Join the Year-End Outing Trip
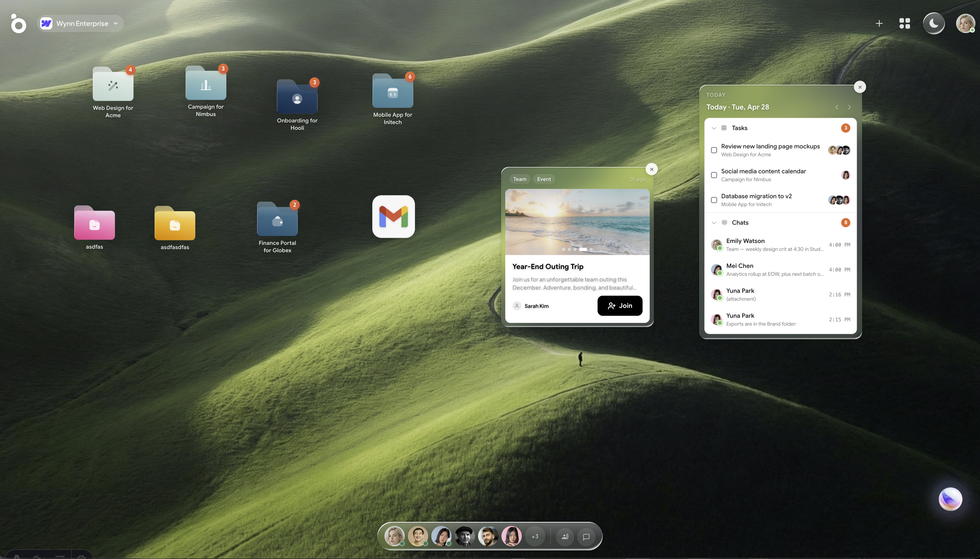980x559 pixels. click(x=619, y=306)
